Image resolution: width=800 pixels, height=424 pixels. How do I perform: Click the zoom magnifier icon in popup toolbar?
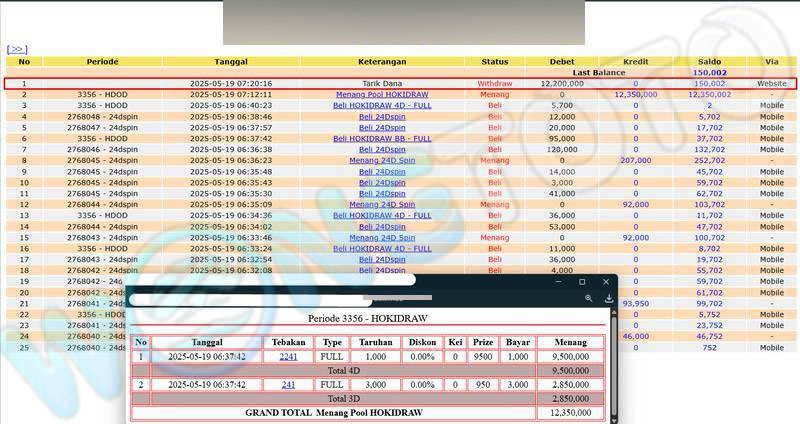point(589,298)
